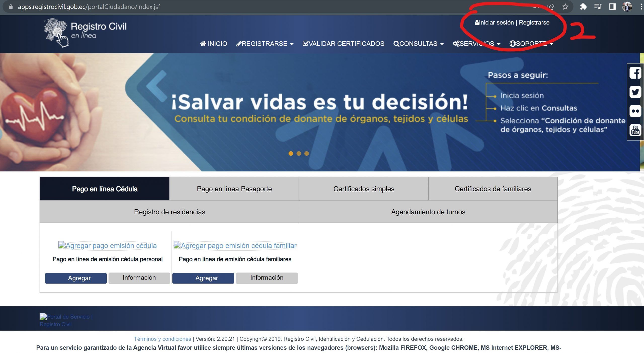Expand the CONSULTAS dropdown menu

click(x=418, y=44)
